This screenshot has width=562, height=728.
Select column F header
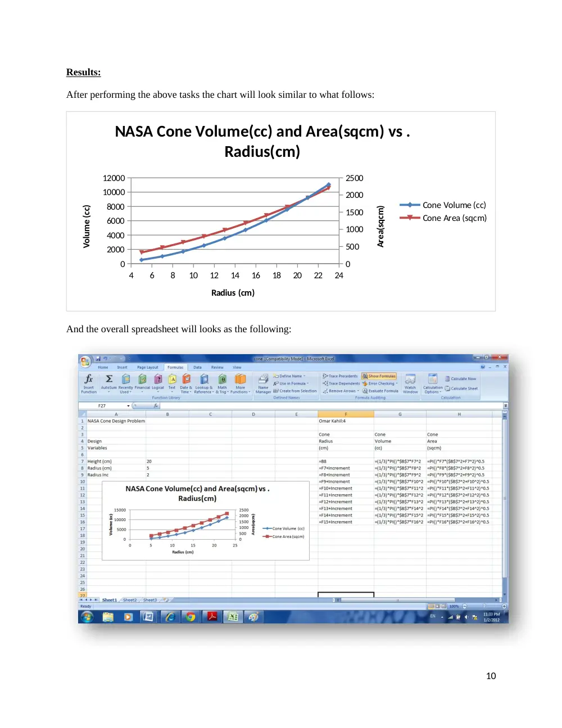click(346, 414)
